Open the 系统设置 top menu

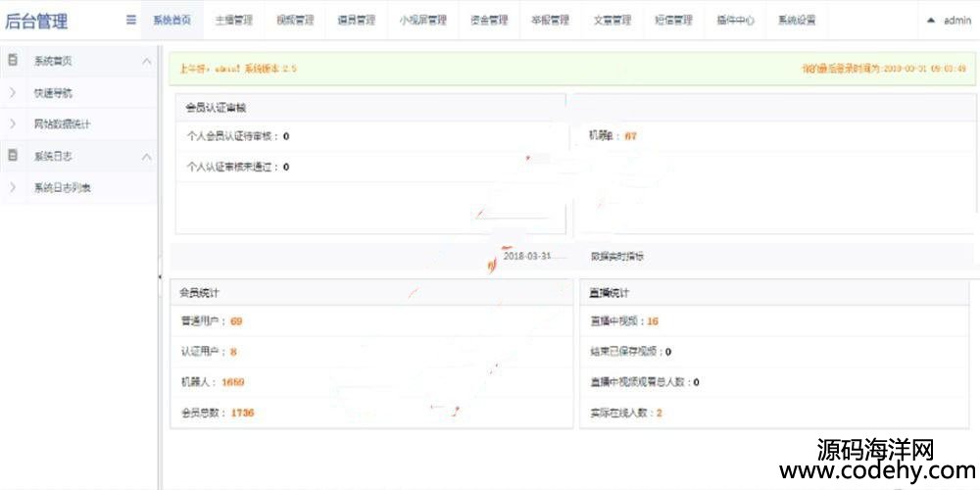796,20
